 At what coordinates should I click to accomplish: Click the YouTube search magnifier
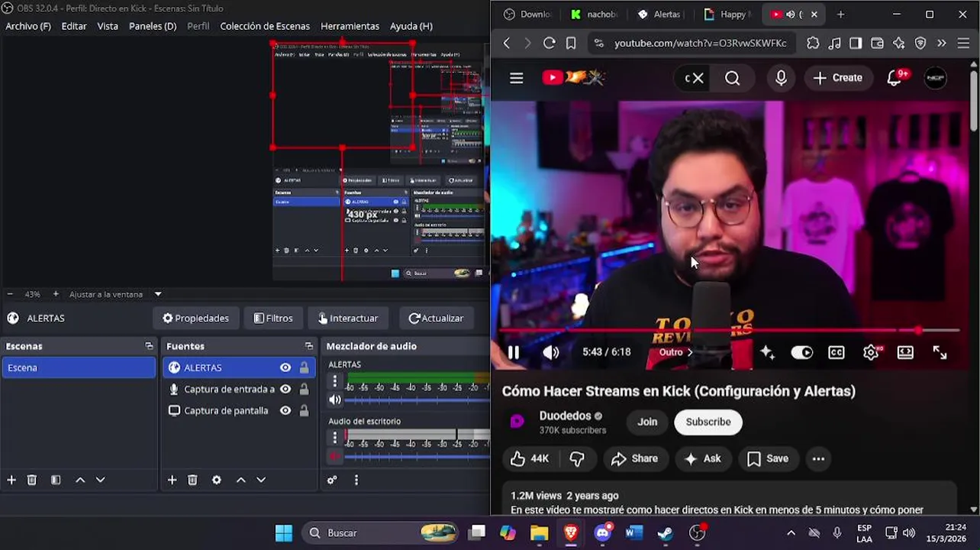point(732,78)
